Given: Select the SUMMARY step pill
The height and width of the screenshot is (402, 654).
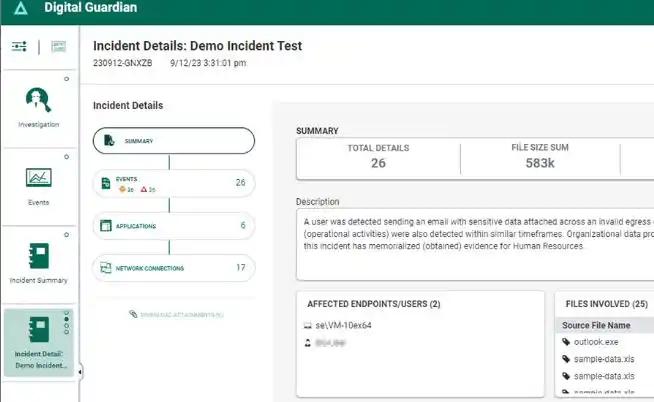Looking at the screenshot, I should [174, 141].
